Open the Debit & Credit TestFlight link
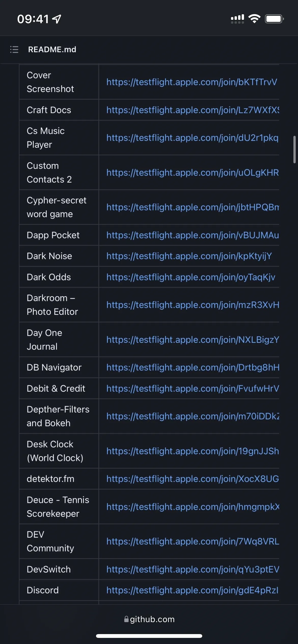 click(193, 388)
